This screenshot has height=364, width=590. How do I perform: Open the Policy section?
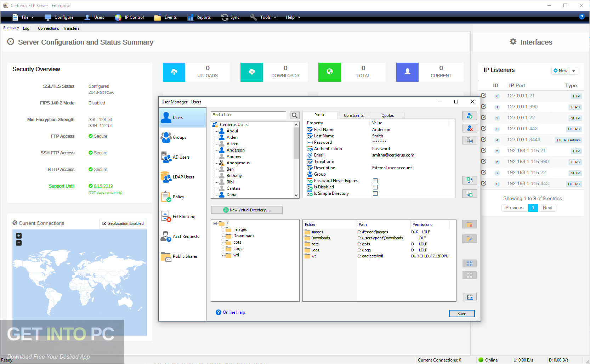pyautogui.click(x=182, y=197)
